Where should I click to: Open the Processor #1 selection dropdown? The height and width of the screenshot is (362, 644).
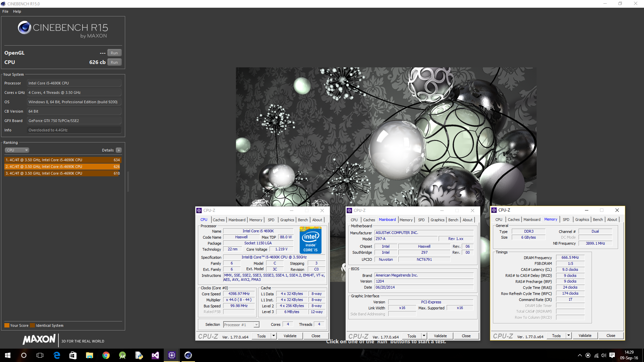(x=241, y=325)
